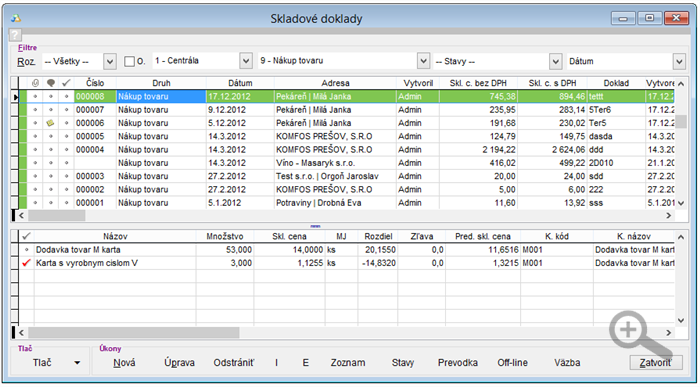Select the Test s.r.o. | Orgoň Jaroslav row
The height and width of the screenshot is (387, 700).
click(x=346, y=176)
